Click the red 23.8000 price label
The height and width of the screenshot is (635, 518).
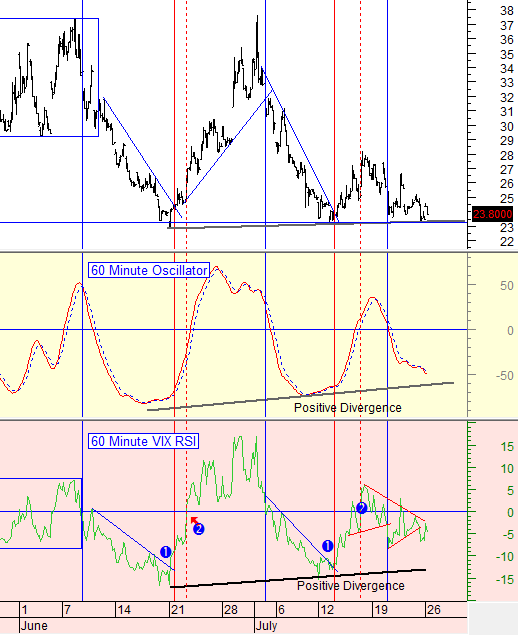click(x=492, y=213)
